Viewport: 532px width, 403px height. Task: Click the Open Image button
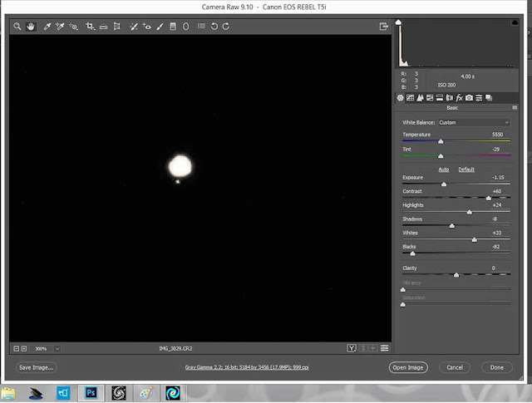(408, 367)
